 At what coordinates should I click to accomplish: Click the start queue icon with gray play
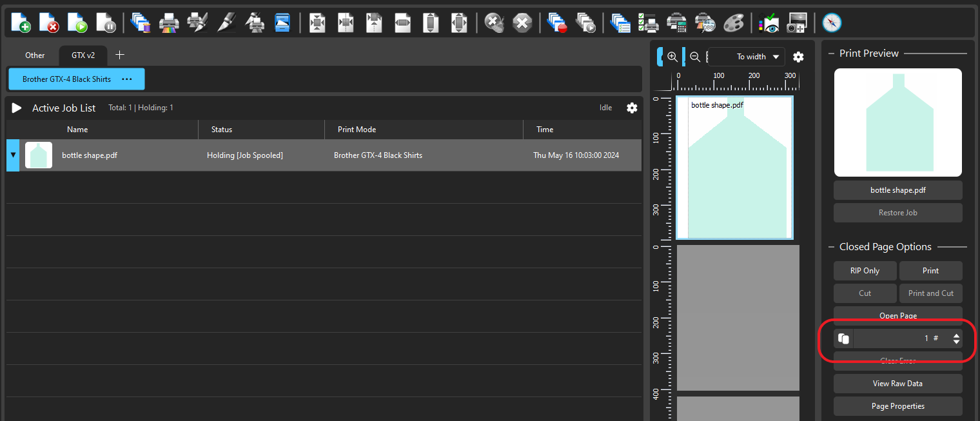(585, 23)
